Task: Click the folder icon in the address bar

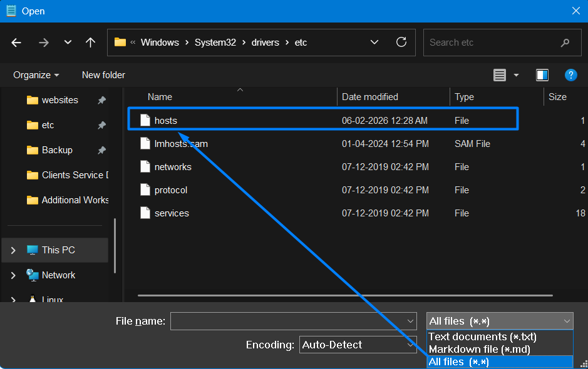Action: 119,42
